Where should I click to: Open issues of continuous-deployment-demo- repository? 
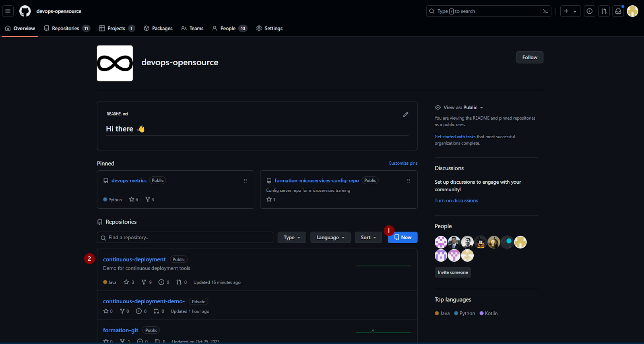pos(141,311)
